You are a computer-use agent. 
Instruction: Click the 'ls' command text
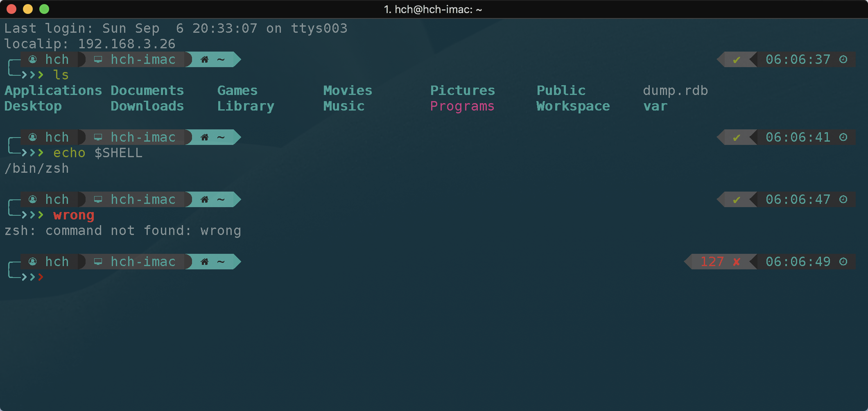(61, 75)
